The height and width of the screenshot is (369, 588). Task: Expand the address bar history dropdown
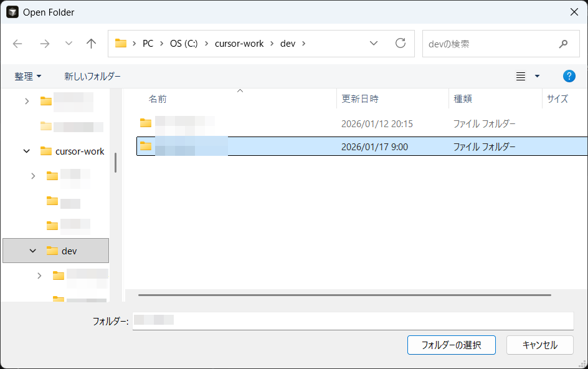click(374, 44)
